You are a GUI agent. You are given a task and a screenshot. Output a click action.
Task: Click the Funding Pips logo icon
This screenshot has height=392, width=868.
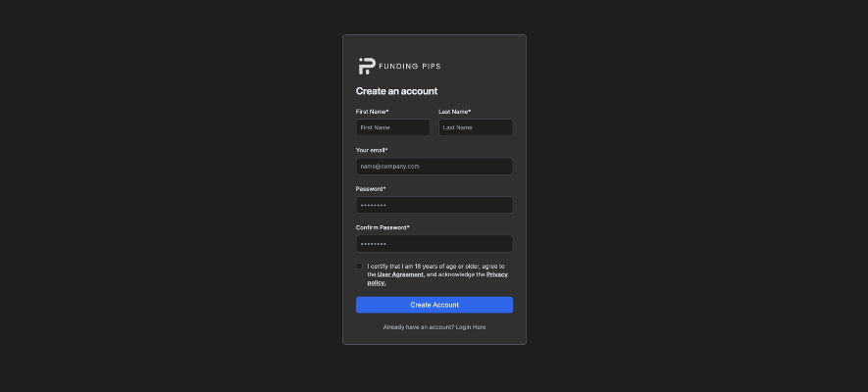(367, 66)
